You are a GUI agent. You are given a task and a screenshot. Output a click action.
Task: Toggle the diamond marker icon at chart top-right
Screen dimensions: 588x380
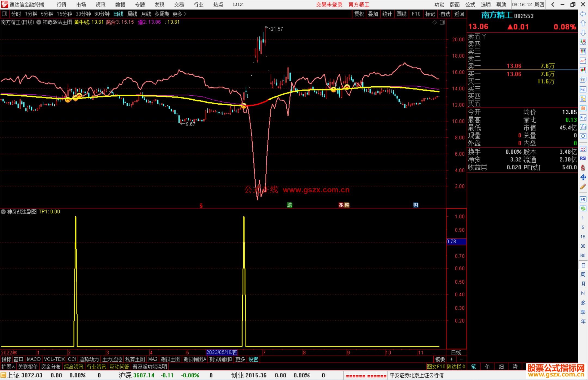click(435, 22)
